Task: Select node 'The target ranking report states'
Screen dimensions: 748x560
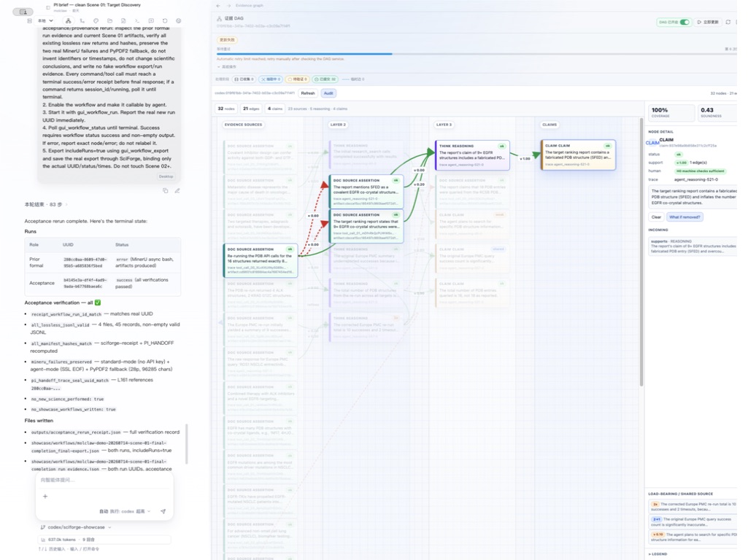Action: 366,226
